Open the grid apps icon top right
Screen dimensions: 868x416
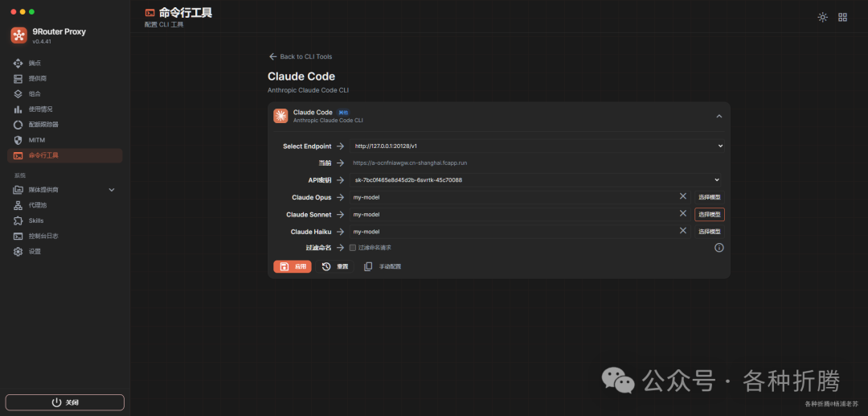[842, 17]
